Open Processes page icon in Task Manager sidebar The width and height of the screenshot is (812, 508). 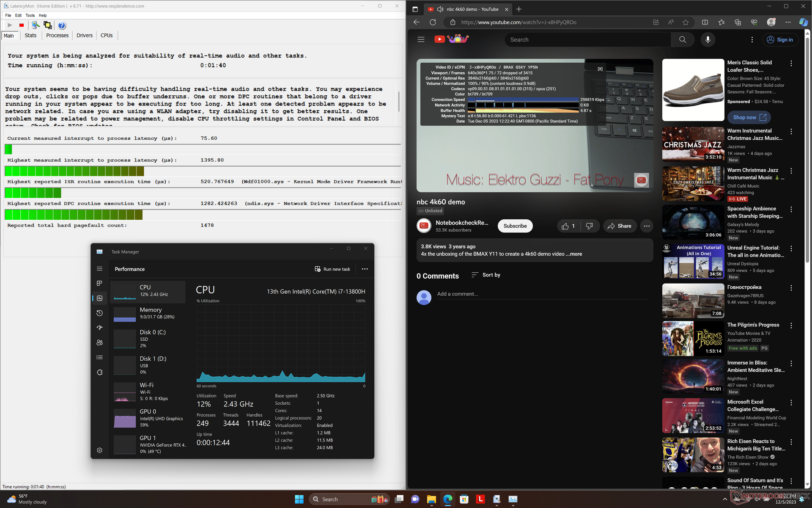(99, 283)
